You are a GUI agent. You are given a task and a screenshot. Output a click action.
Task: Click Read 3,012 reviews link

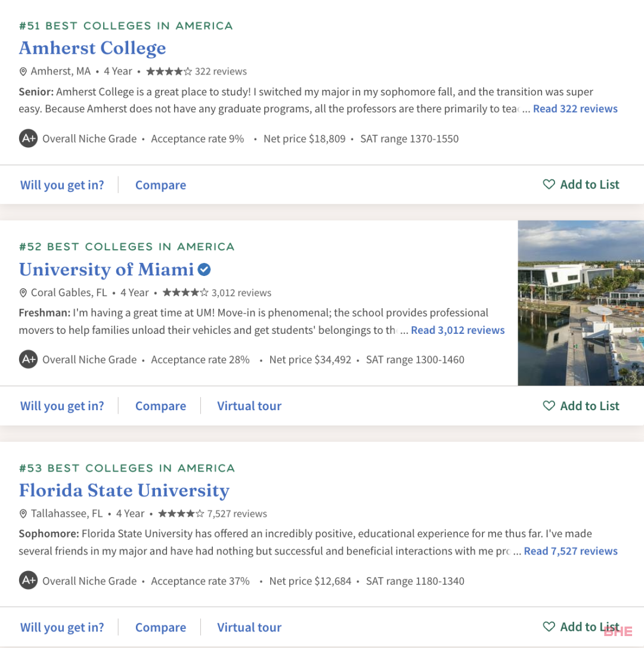pos(457,330)
